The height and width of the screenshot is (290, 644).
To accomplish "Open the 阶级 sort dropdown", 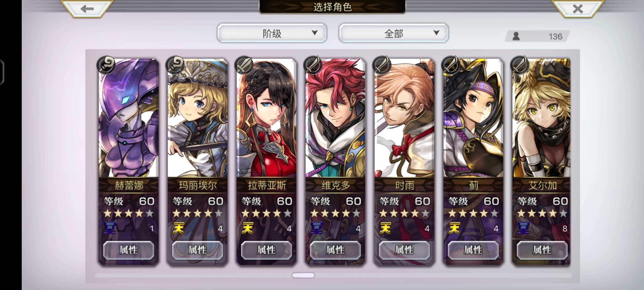I will click(x=272, y=33).
